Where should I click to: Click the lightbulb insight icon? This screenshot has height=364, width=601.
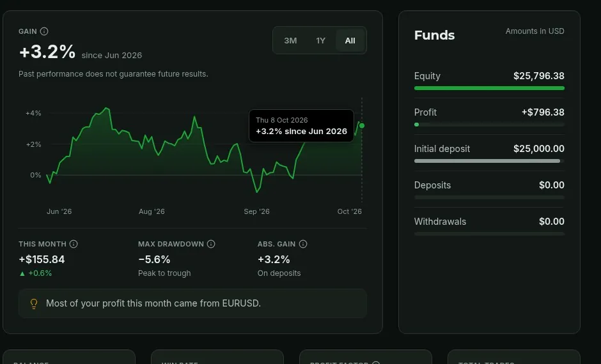click(34, 303)
